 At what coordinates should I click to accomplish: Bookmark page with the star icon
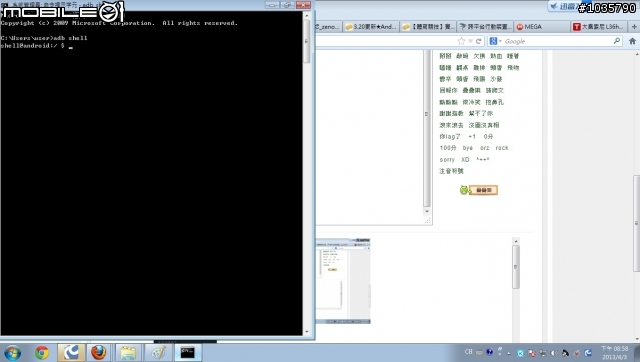[461, 41]
